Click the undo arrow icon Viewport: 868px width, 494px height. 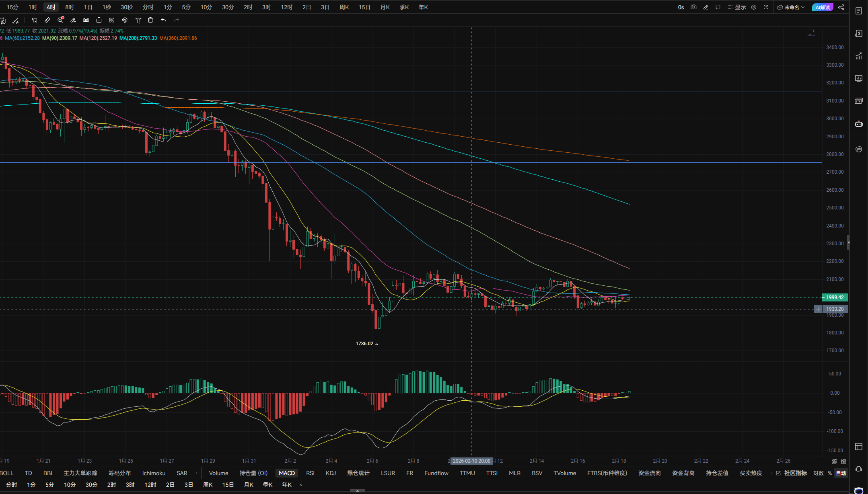pyautogui.click(x=163, y=20)
